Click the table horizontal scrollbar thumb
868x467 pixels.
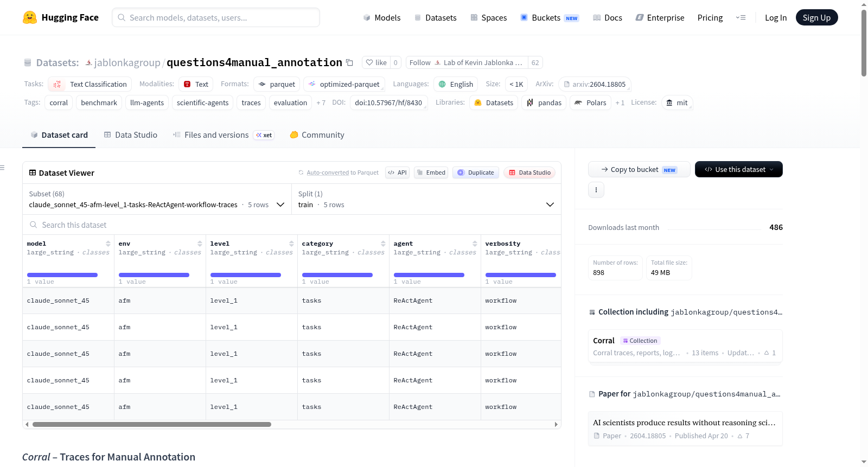click(x=152, y=425)
